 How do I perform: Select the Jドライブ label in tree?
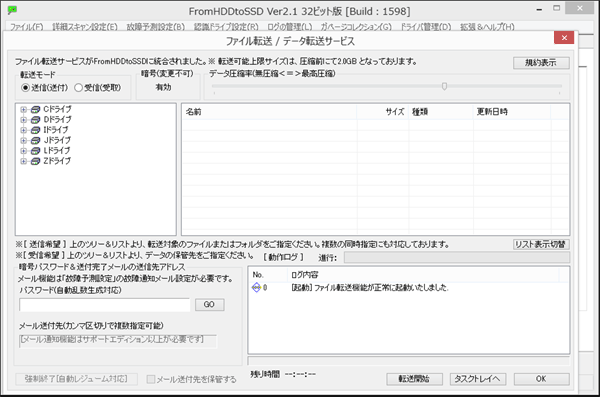coord(57,141)
